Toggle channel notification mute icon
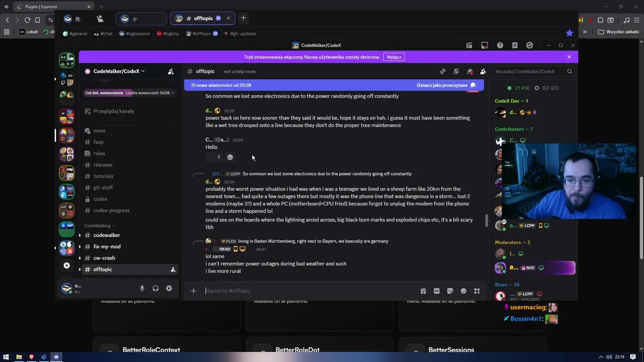644x362 pixels. click(x=456, y=71)
